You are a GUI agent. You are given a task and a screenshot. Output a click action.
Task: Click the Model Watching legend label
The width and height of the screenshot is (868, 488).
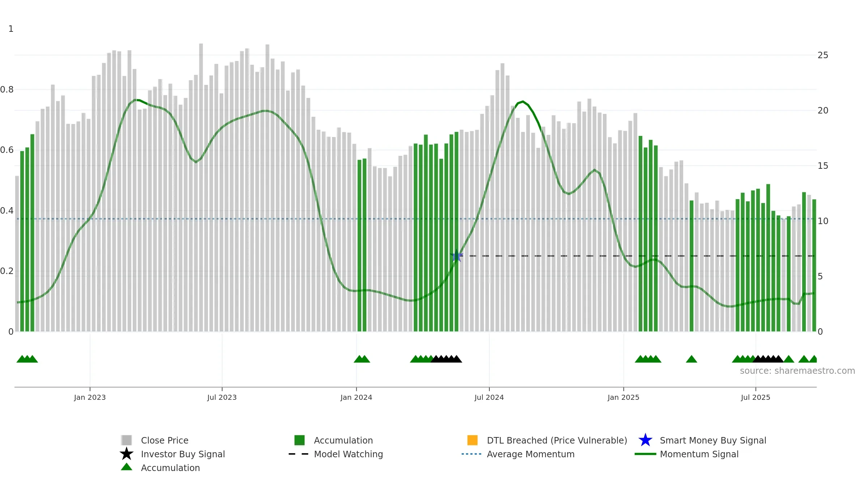tap(348, 454)
